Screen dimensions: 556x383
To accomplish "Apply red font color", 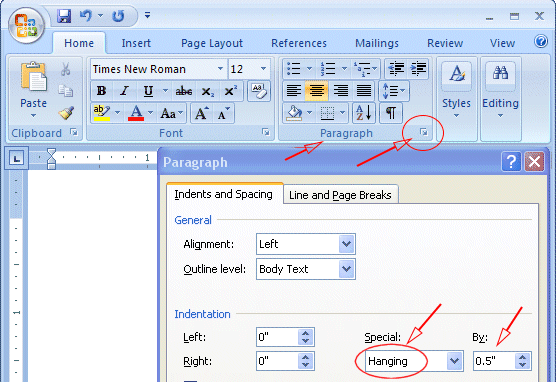I will (136, 113).
